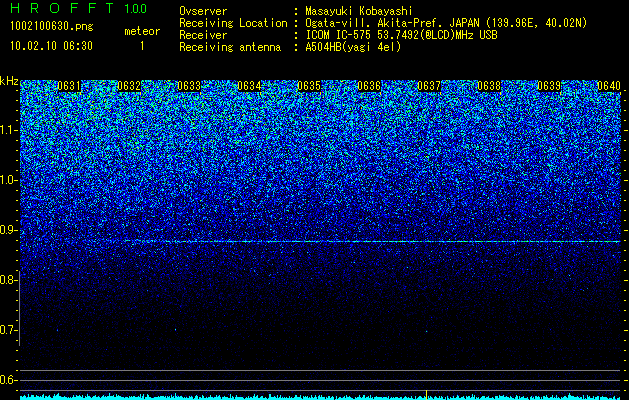Select the A504HB(yagi 4el) antenna text
This screenshot has height=400, width=629.
(x=353, y=47)
